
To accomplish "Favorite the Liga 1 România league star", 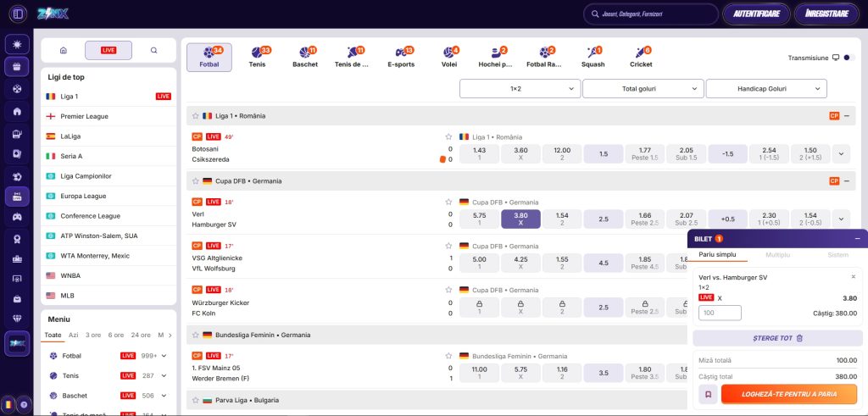I will pos(196,116).
